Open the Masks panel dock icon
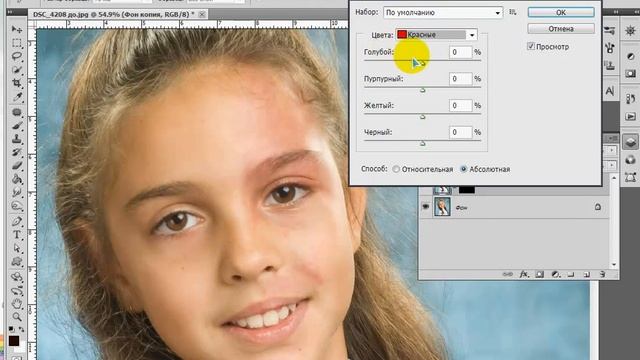The width and height of the screenshot is (640, 360). 631,73
